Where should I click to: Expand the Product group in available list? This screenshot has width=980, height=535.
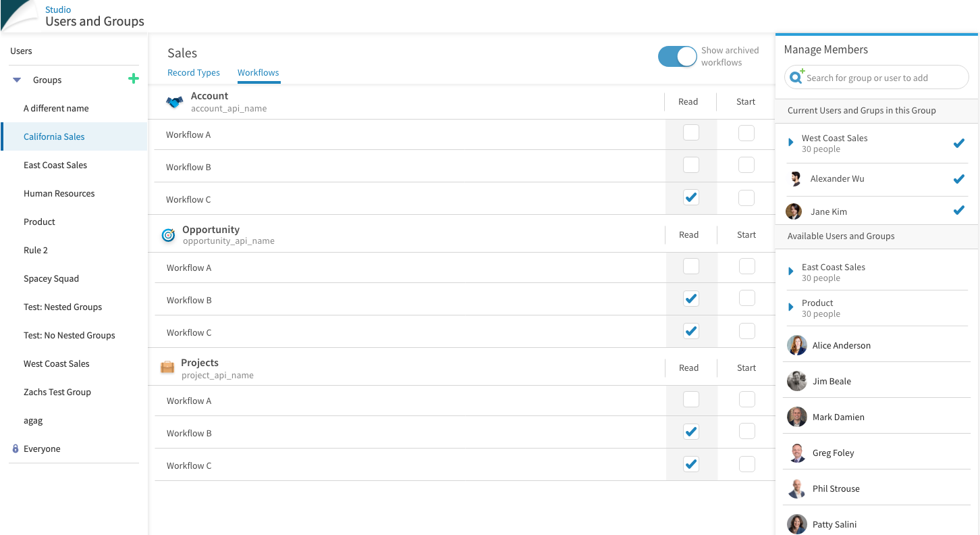pyautogui.click(x=791, y=307)
